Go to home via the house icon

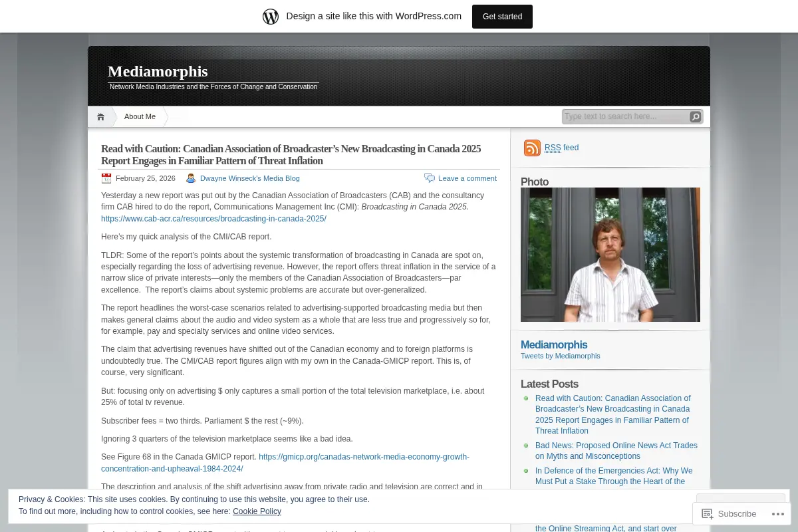[x=100, y=117]
